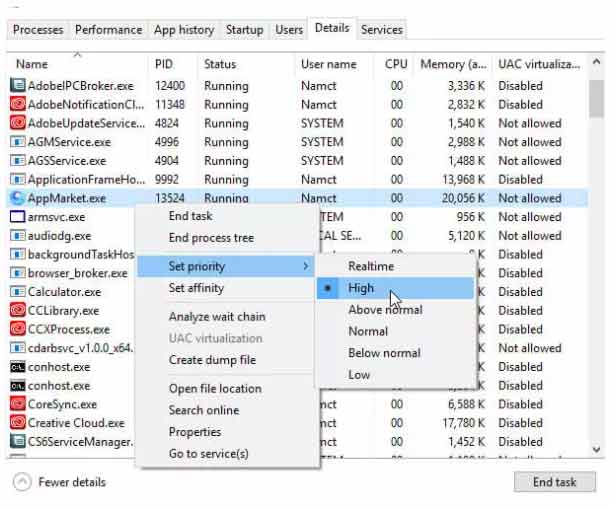Image resolution: width=615 pixels, height=510 pixels.
Task: Switch to the Performance tab
Action: pos(108,30)
